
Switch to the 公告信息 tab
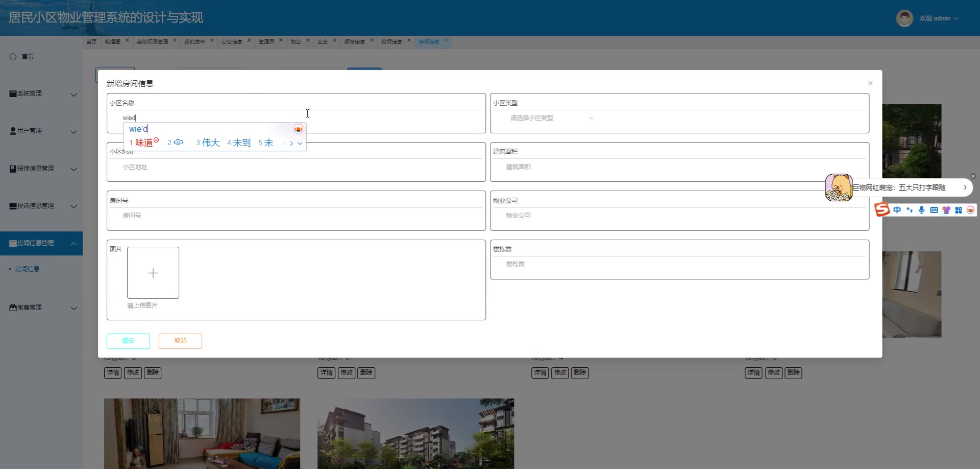231,42
